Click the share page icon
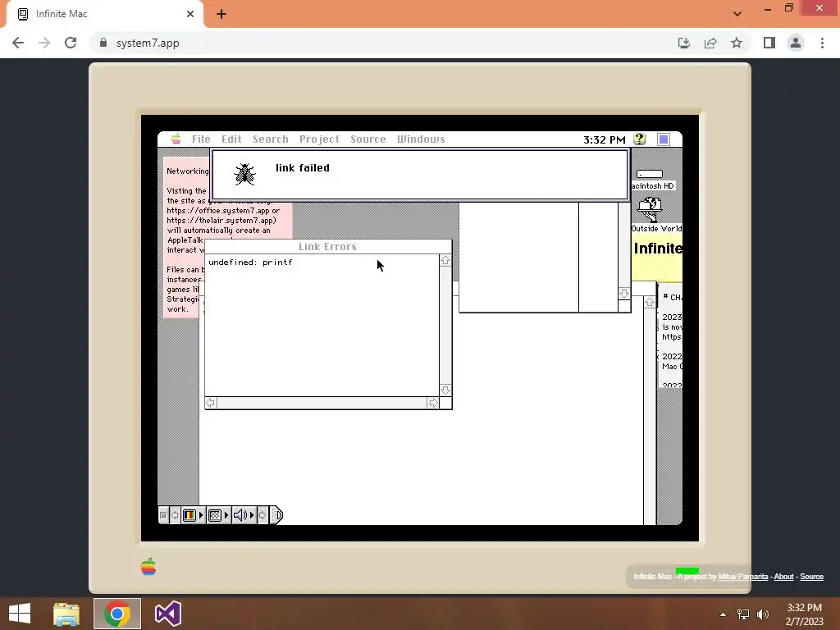The height and width of the screenshot is (630, 840). pos(710,43)
